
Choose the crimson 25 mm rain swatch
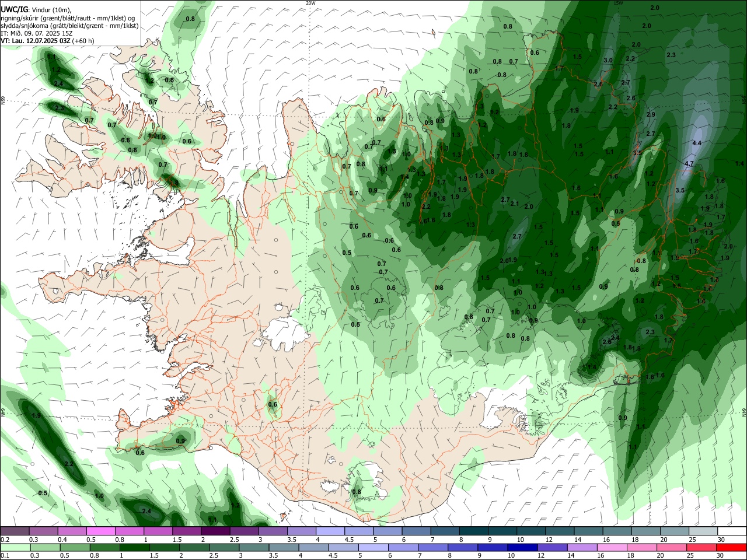point(701,547)
